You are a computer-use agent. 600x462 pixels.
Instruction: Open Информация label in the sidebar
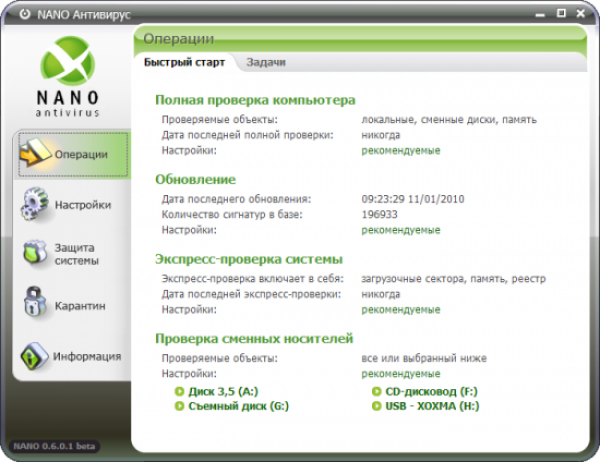pos(87,356)
